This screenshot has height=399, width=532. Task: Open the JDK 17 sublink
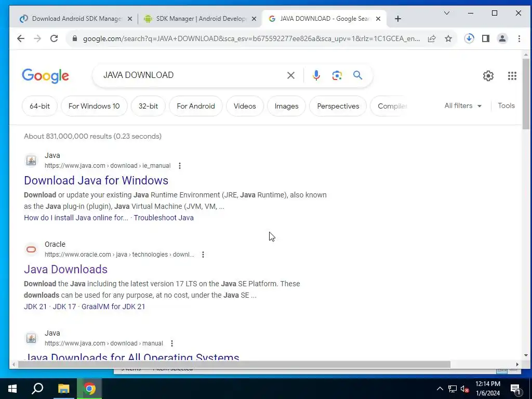(64, 307)
